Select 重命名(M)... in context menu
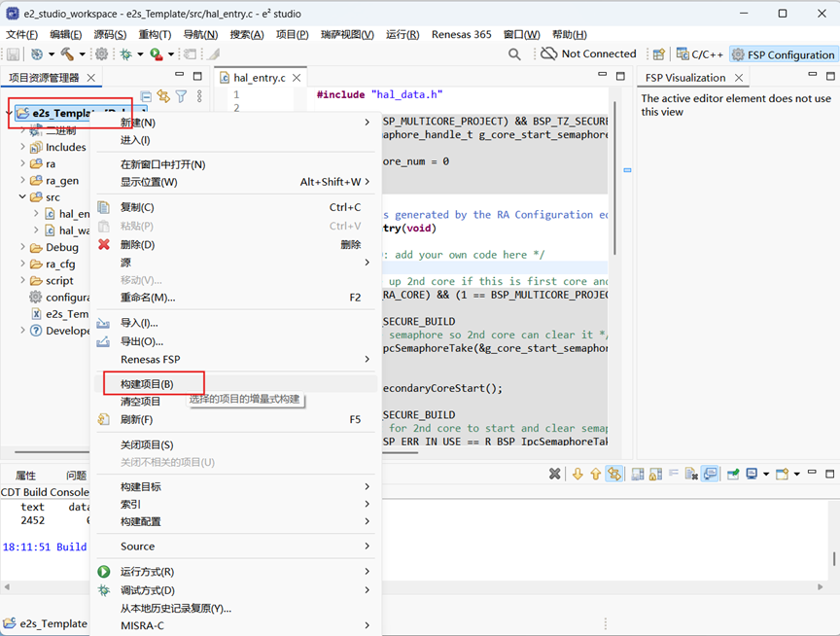Screen dimensions: 840x636 click(x=236, y=298)
